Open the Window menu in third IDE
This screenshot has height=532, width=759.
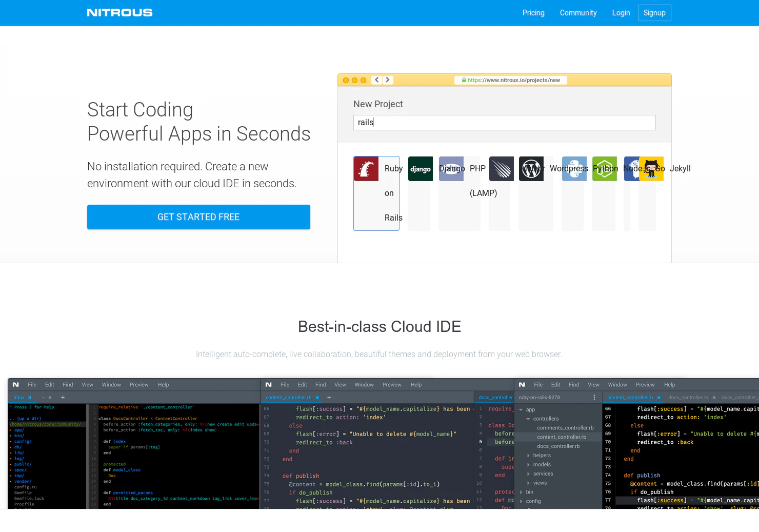pos(617,385)
